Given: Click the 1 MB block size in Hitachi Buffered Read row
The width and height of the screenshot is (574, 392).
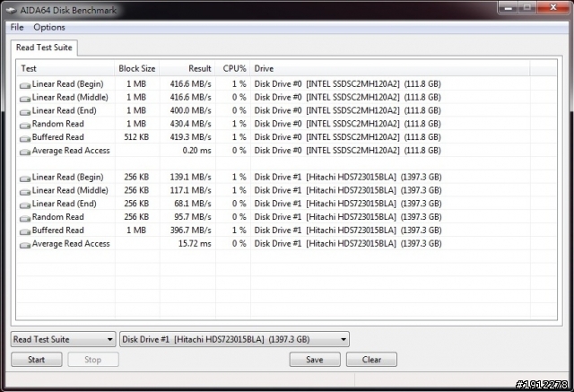Looking at the screenshot, I should 136,231.
